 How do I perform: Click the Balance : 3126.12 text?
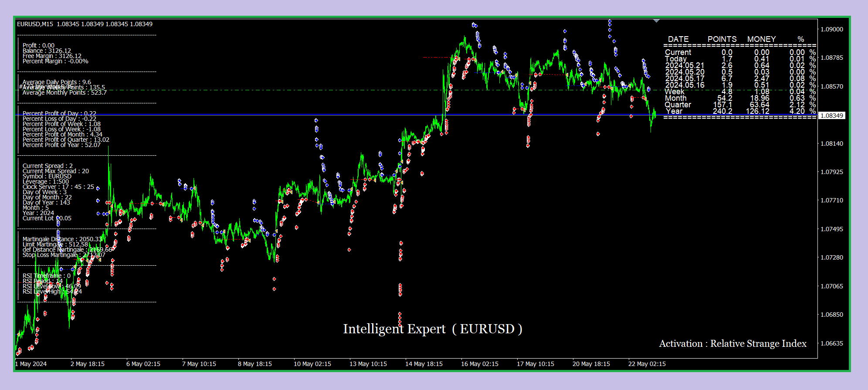47,51
